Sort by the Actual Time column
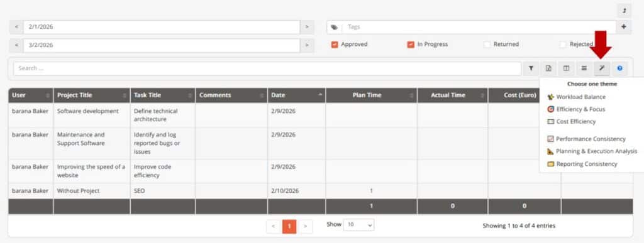The width and height of the screenshot is (644, 243). [452, 95]
